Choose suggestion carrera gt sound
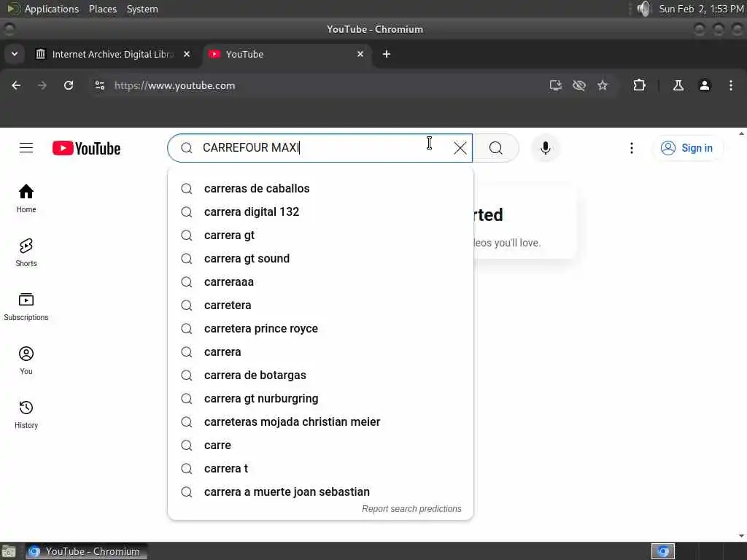The height and width of the screenshot is (560, 747). [321, 259]
